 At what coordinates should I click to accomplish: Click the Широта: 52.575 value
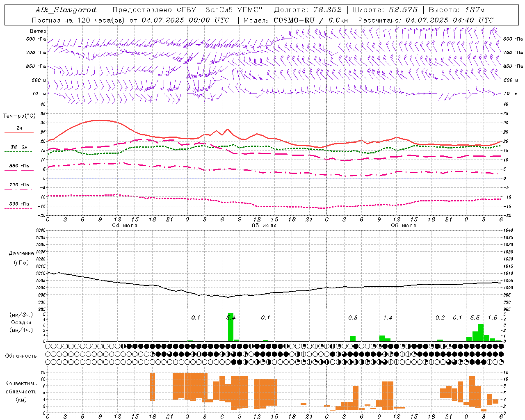click(385, 10)
